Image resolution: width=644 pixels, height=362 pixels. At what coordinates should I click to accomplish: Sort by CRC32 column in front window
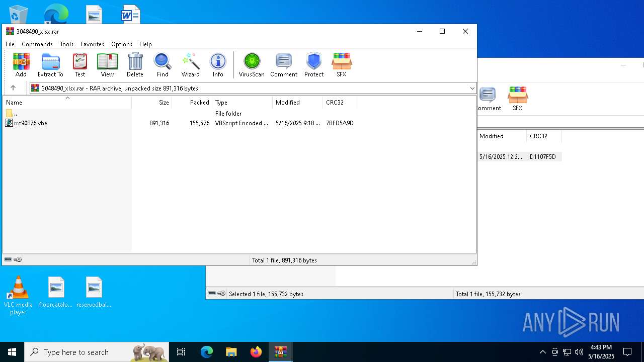pos(341,102)
